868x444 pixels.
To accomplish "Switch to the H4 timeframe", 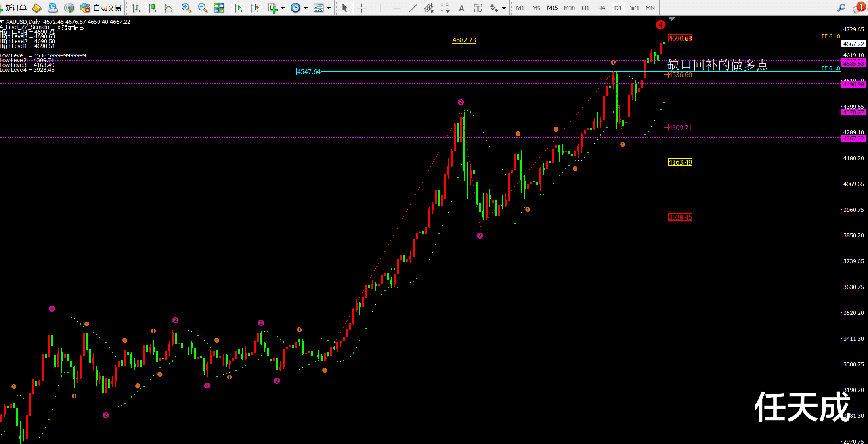I will [601, 8].
